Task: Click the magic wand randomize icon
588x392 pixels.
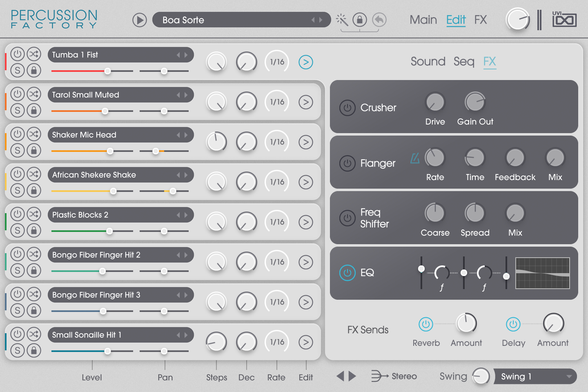Action: pos(342,20)
